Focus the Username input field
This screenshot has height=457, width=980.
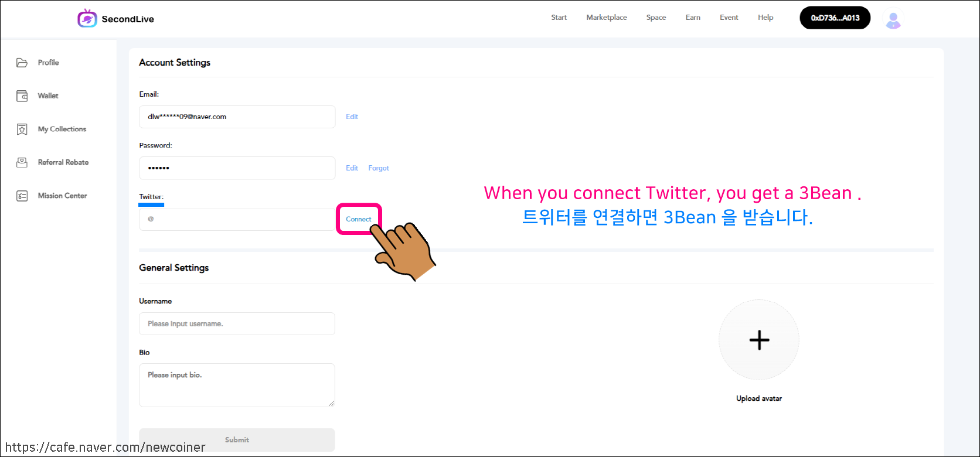coord(237,324)
